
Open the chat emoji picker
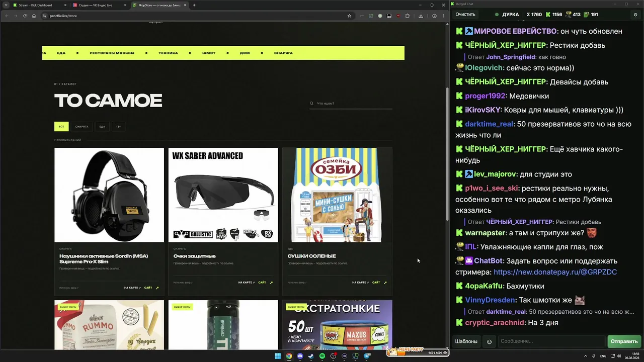(490, 342)
